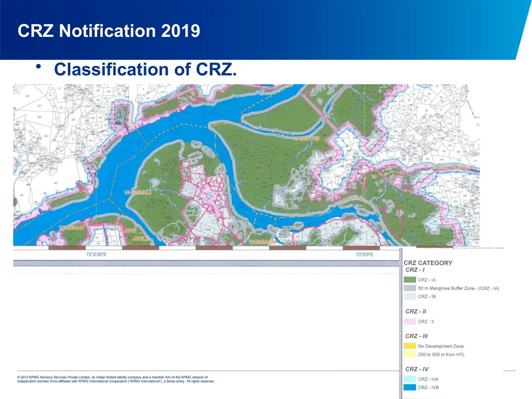The width and height of the screenshot is (532, 399).
Task: Click the TARGHAR map label
Action: click(71, 228)
